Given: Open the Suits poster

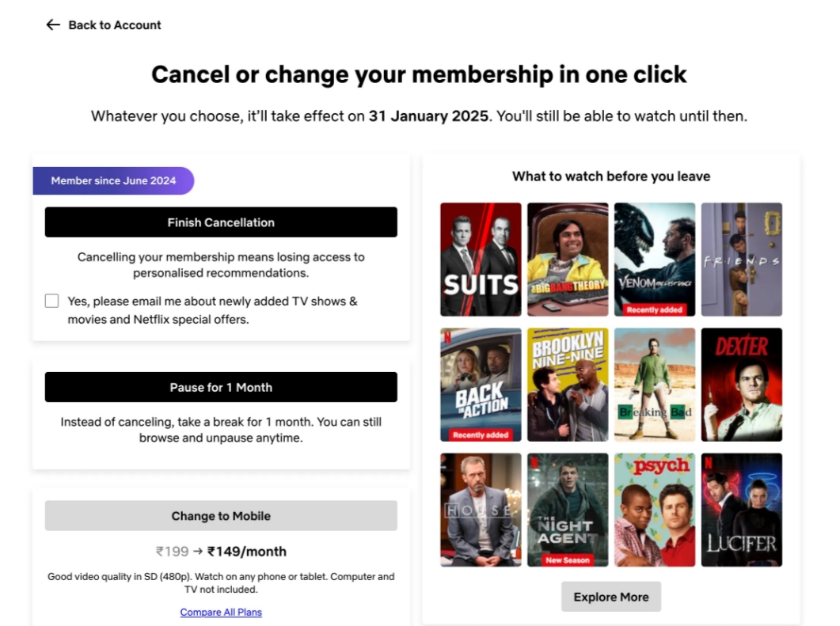Looking at the screenshot, I should point(481,259).
